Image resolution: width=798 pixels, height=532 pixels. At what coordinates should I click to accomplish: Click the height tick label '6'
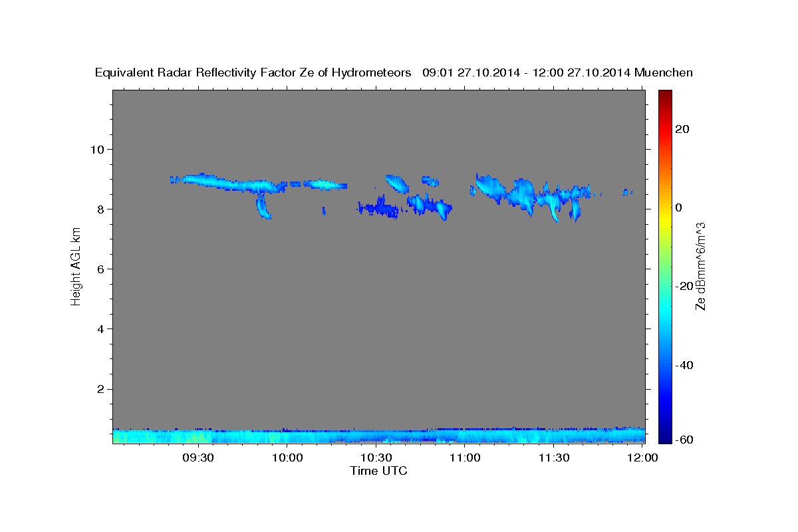coord(101,269)
